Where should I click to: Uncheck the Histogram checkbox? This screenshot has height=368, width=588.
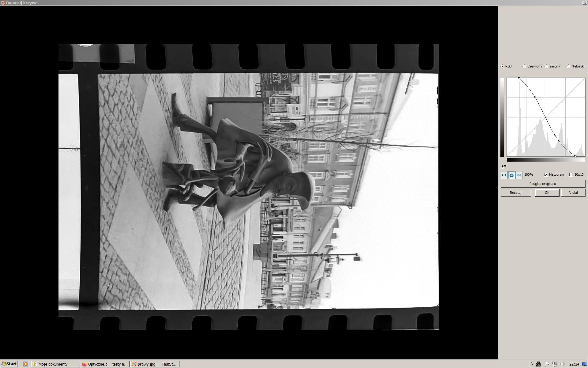pos(546,174)
